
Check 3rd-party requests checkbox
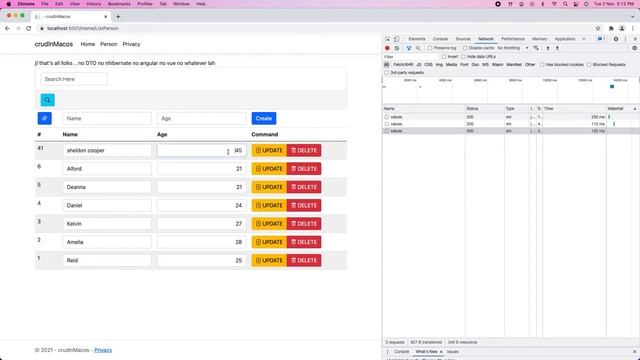point(387,73)
